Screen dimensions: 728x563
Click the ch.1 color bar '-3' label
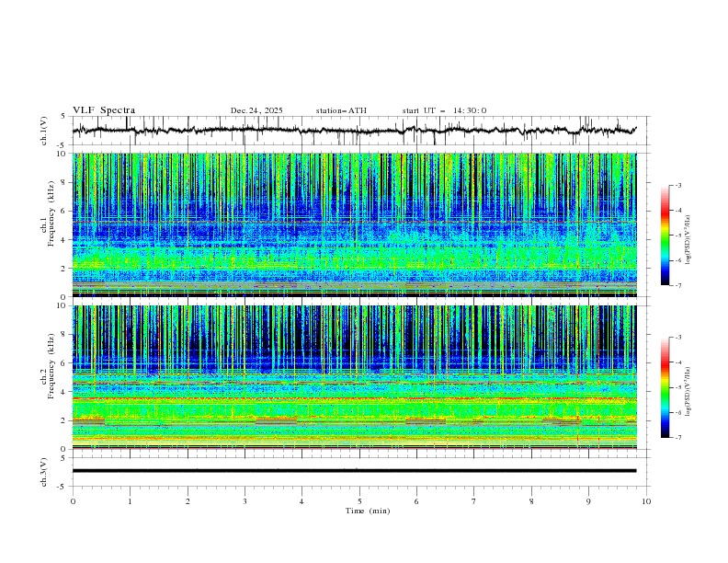coord(677,185)
